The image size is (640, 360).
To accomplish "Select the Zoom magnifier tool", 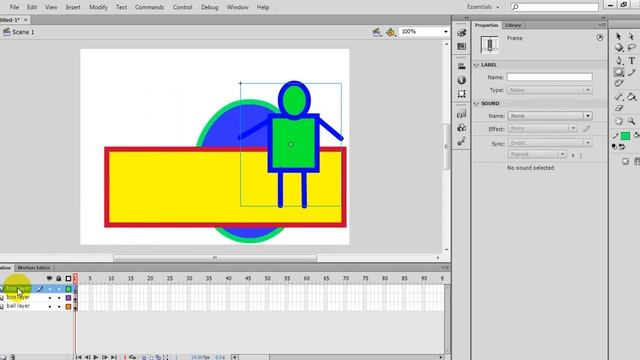I will [x=631, y=121].
